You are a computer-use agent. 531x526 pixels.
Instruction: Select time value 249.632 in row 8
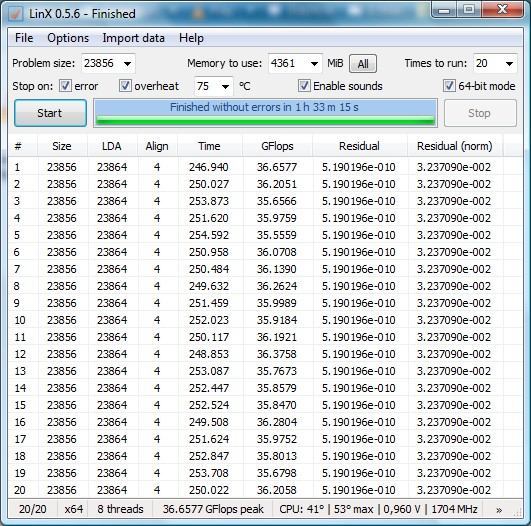click(209, 286)
